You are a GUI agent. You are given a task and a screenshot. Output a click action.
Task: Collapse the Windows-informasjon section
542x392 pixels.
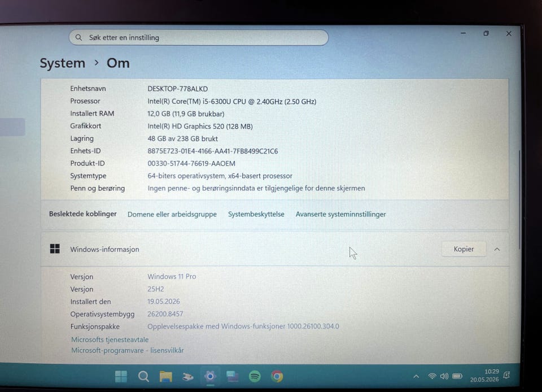pyautogui.click(x=497, y=249)
